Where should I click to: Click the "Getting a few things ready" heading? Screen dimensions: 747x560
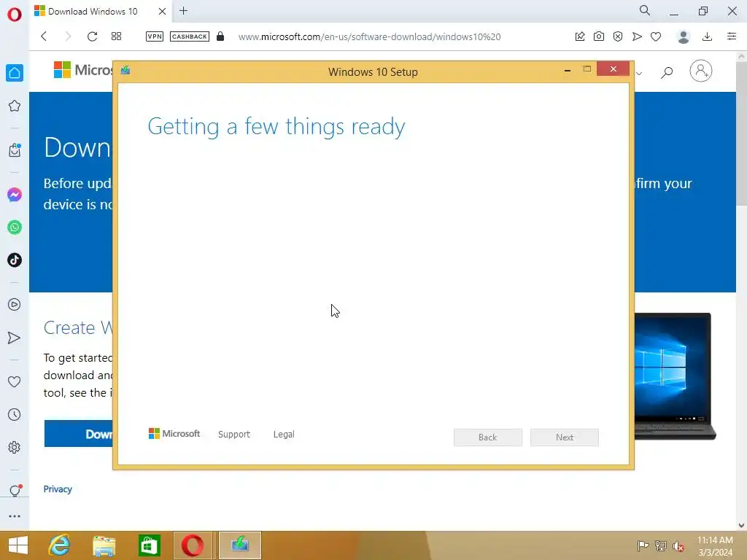tap(276, 127)
